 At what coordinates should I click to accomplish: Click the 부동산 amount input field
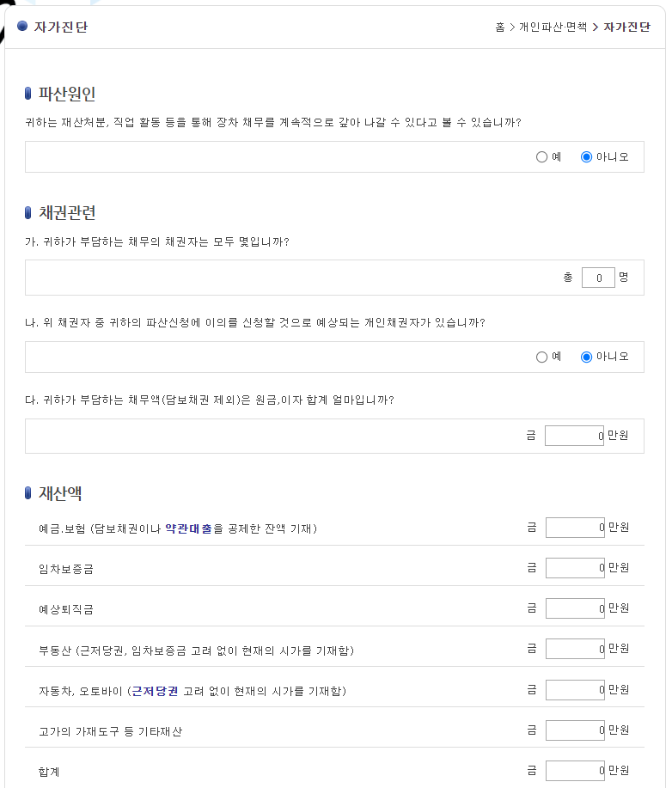tap(574, 649)
